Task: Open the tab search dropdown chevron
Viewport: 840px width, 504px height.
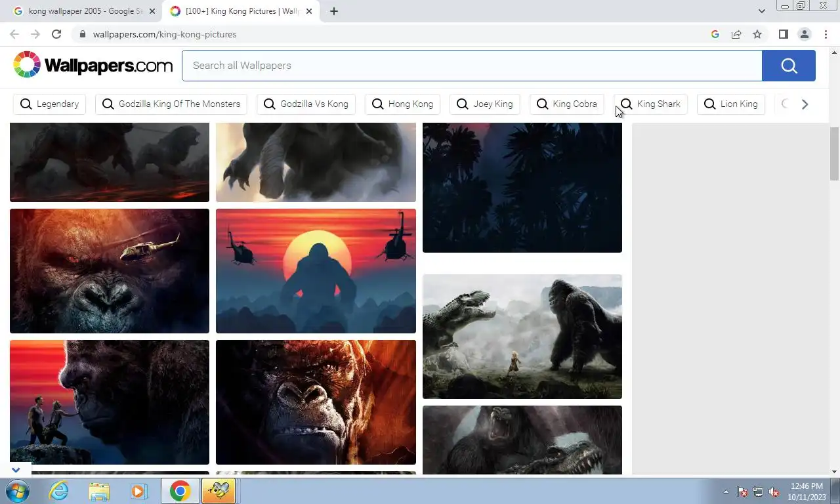Action: click(x=761, y=11)
